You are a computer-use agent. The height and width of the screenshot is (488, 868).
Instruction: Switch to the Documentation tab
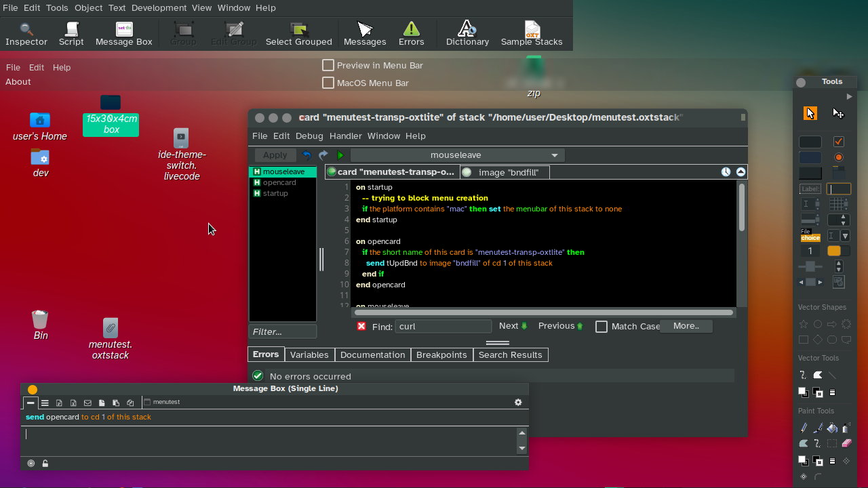coord(372,354)
